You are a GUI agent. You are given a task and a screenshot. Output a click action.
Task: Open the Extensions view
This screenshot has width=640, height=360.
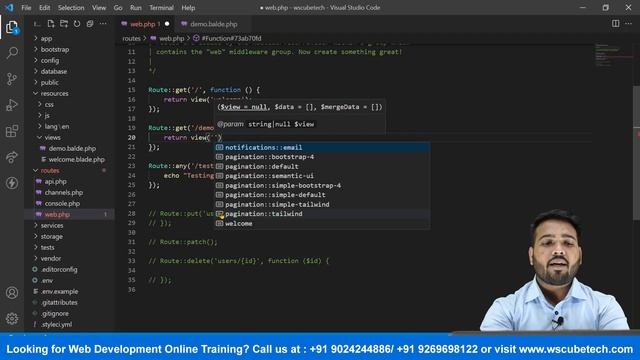tap(12, 131)
